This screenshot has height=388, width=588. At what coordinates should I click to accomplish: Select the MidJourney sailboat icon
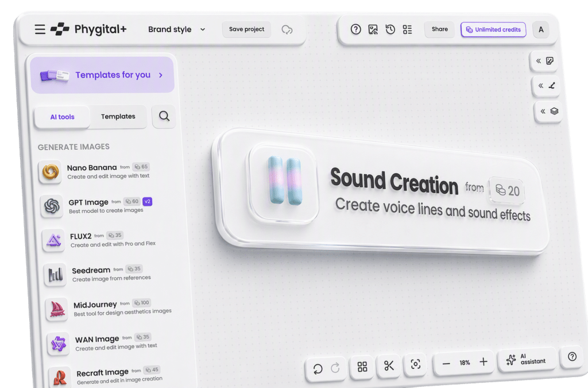tap(57, 309)
